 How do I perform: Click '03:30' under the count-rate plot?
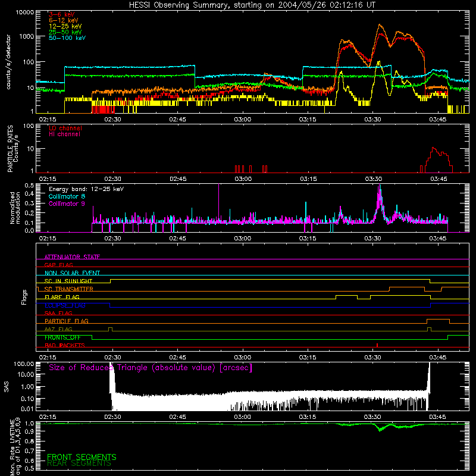(372, 120)
